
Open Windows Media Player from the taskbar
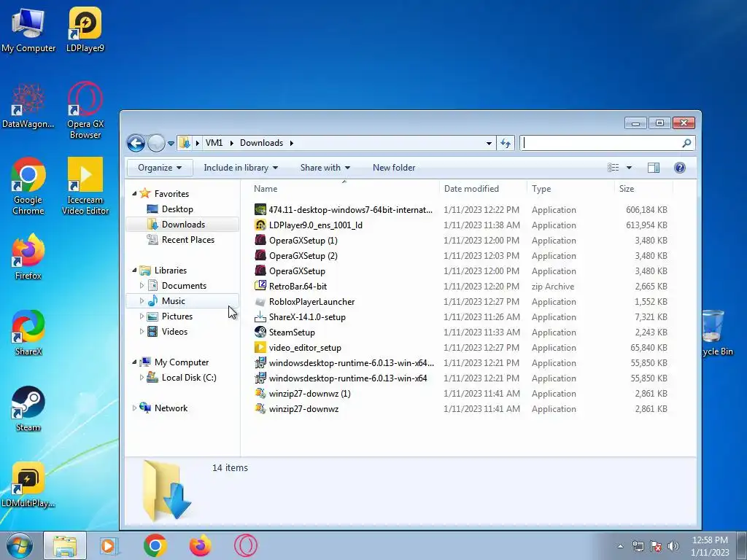click(x=109, y=545)
